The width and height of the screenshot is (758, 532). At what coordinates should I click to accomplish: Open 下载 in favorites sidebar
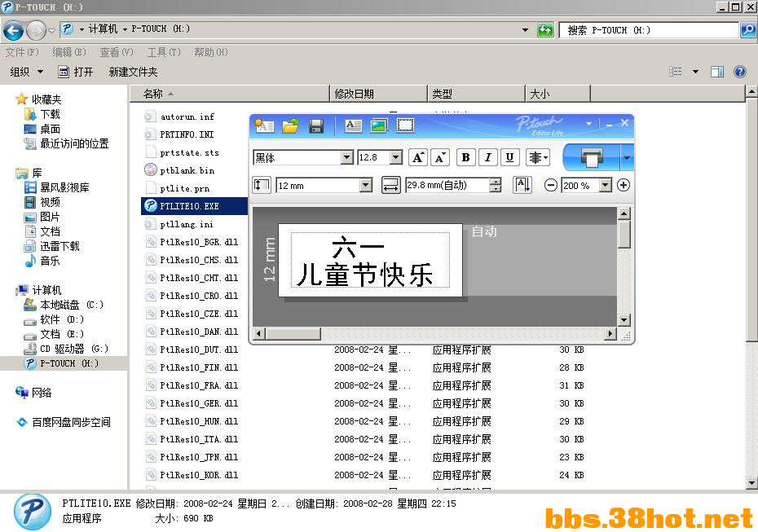(x=42, y=114)
